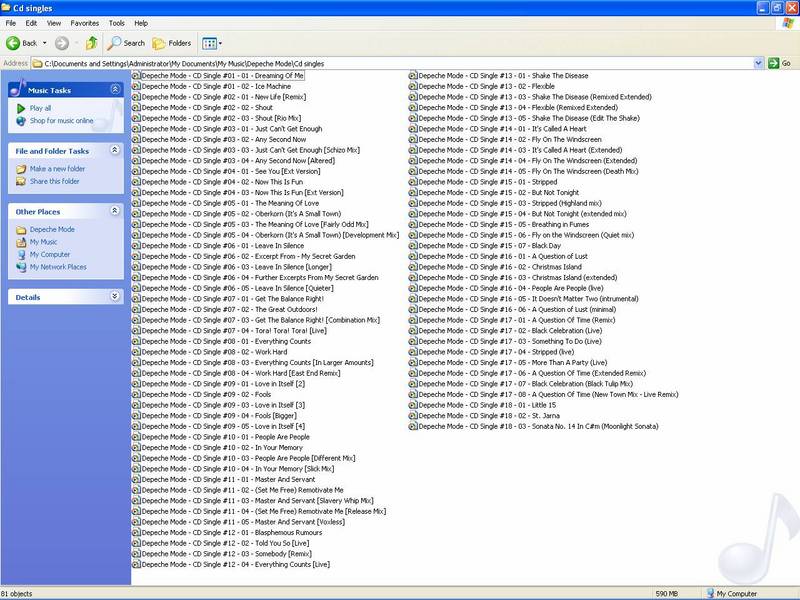Go up one folder level
800x600 pixels.
click(x=91, y=43)
